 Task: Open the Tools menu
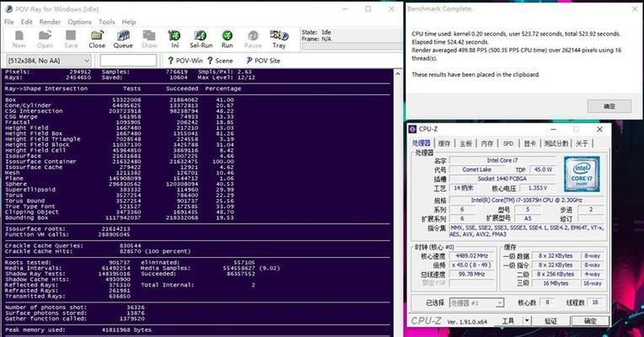coord(107,22)
